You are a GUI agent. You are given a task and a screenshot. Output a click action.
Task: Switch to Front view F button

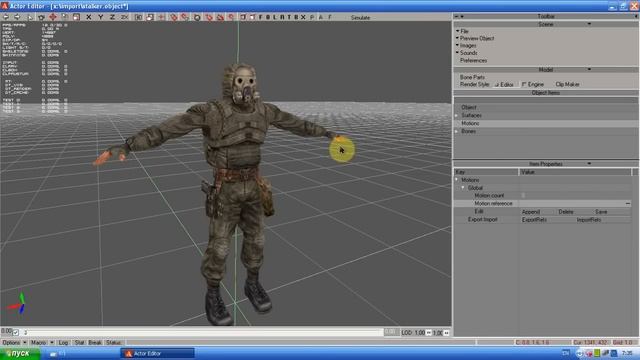[261, 17]
